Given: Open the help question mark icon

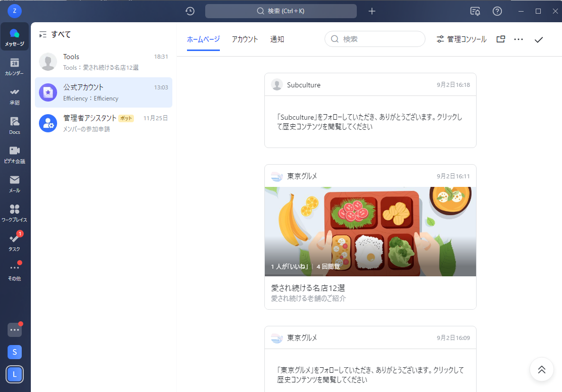Looking at the screenshot, I should [497, 11].
